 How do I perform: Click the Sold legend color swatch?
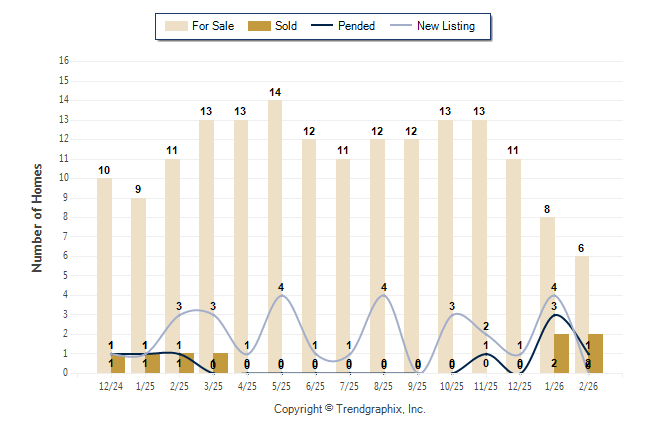[x=260, y=26]
